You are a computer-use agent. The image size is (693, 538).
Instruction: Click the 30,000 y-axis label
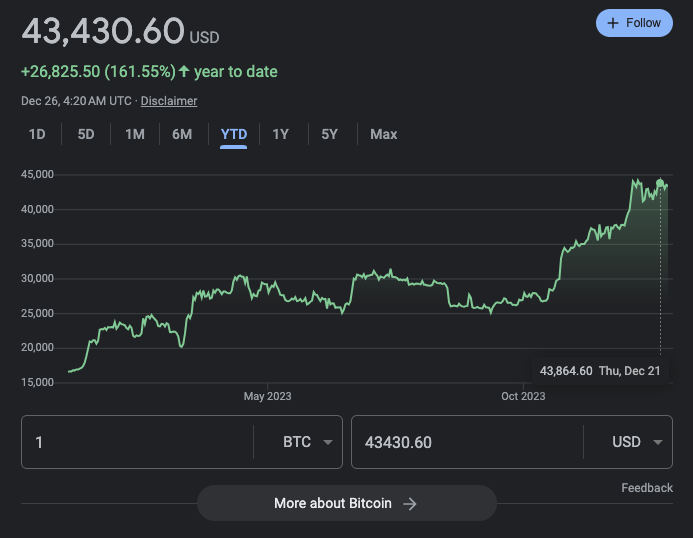pos(37,279)
